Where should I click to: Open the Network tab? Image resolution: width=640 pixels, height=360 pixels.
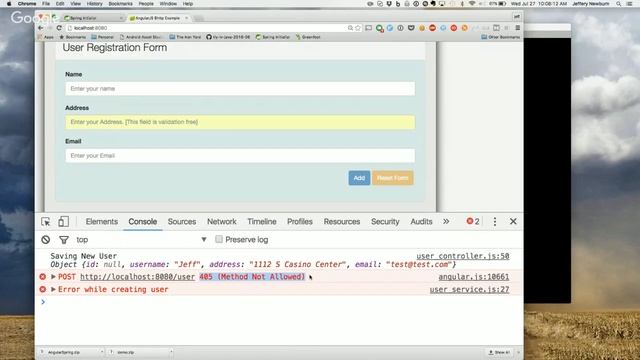click(x=222, y=221)
